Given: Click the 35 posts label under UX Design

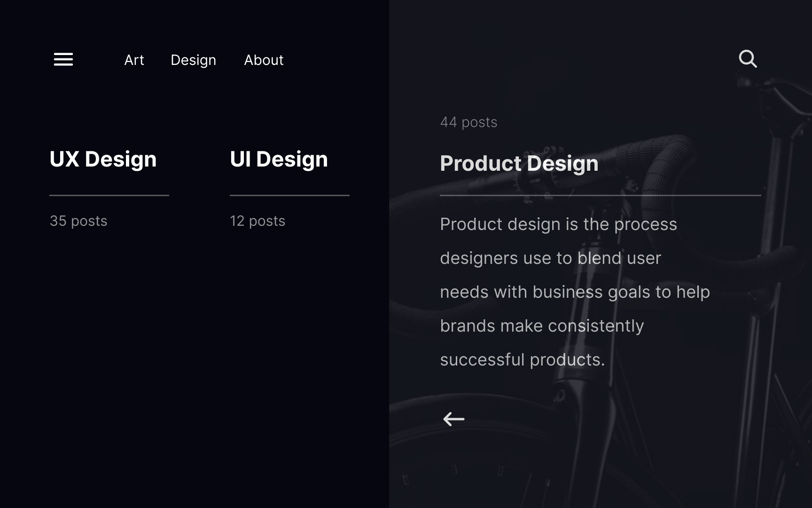Looking at the screenshot, I should click(x=78, y=221).
